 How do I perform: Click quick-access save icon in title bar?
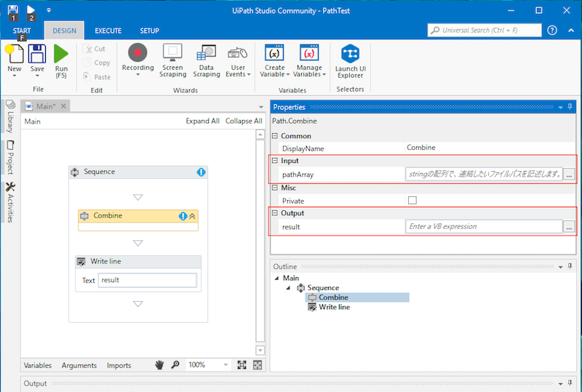13,12
